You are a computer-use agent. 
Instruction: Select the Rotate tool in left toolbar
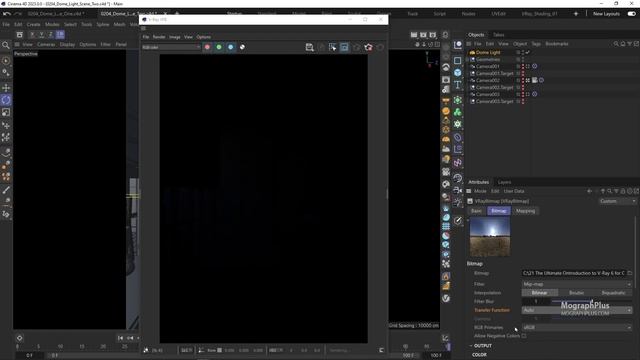6,100
